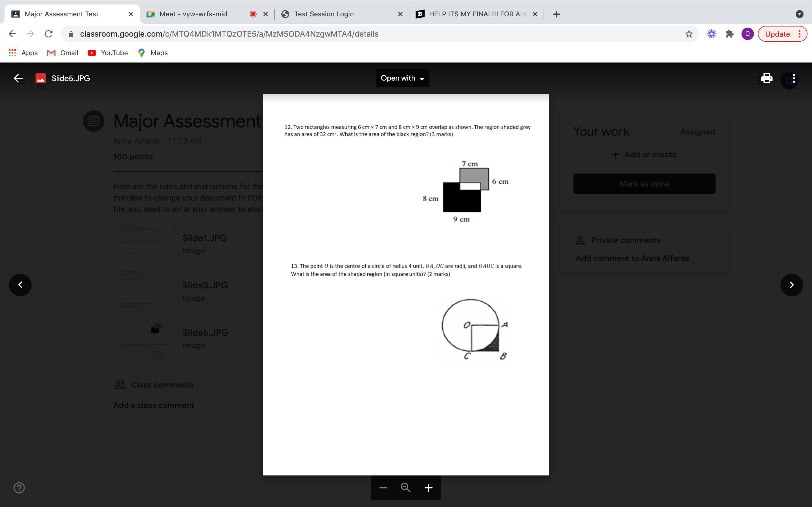Click the print icon in viewer toolbar
Viewport: 812px width, 507px height.
coord(767,79)
